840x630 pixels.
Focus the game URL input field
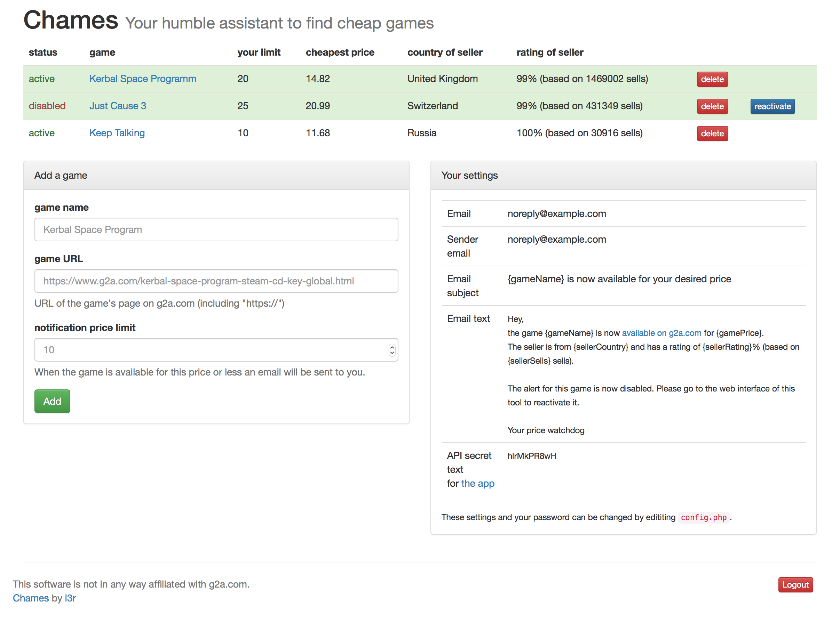[x=216, y=281]
